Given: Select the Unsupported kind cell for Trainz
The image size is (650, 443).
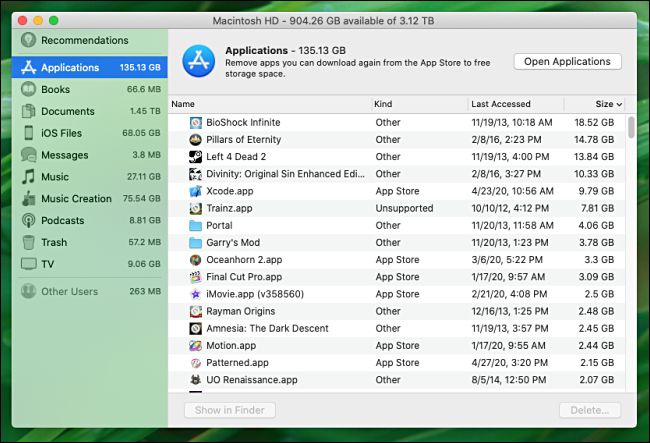Looking at the screenshot, I should (404, 208).
